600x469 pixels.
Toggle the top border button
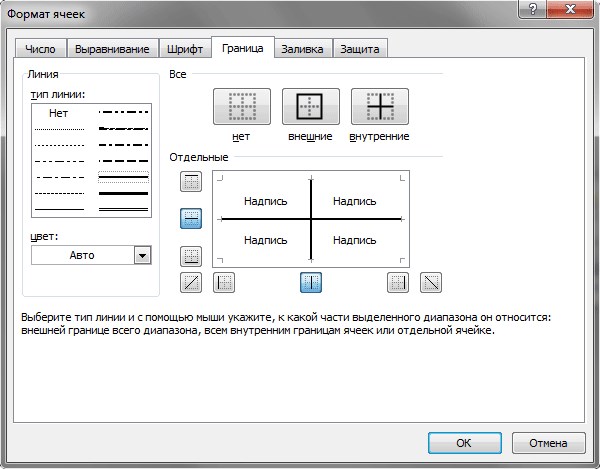(191, 181)
